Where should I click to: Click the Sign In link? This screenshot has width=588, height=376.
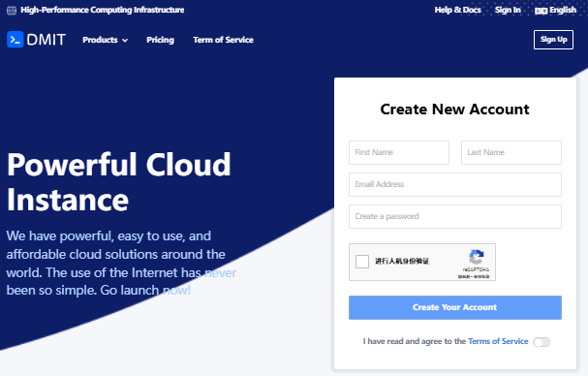click(508, 10)
